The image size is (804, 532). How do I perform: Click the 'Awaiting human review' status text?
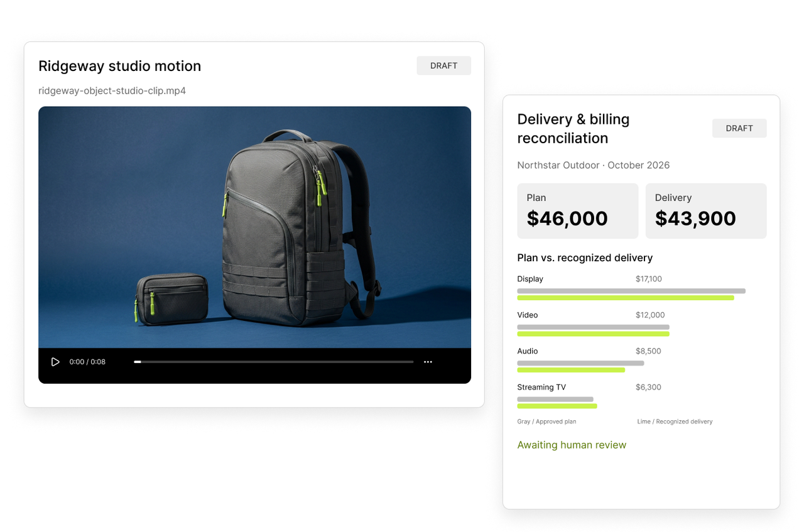tap(572, 445)
